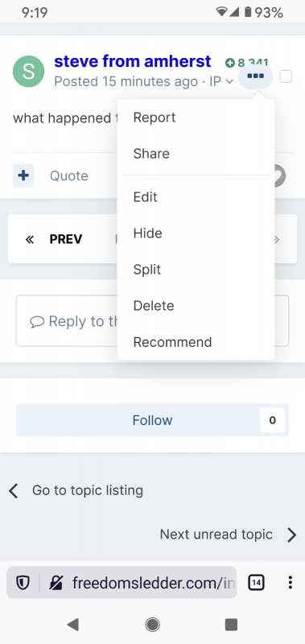This screenshot has width=305, height=644.
Task: Open the browser's shield protection icon
Action: [x=23, y=582]
